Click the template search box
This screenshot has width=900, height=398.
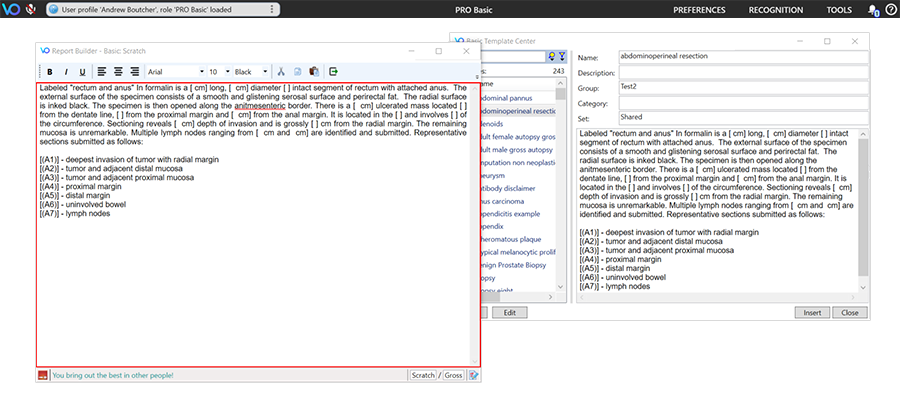coord(513,56)
